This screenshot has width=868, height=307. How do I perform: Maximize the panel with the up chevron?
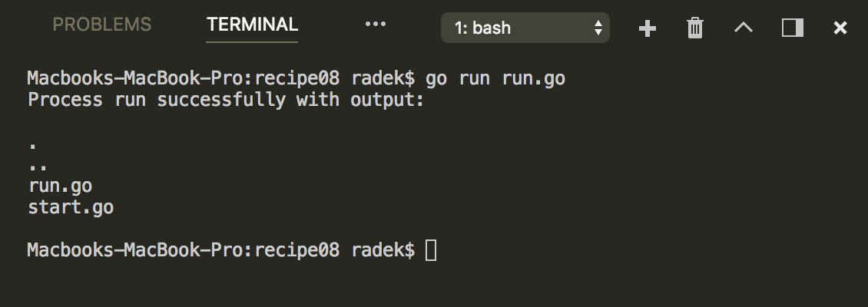743,28
